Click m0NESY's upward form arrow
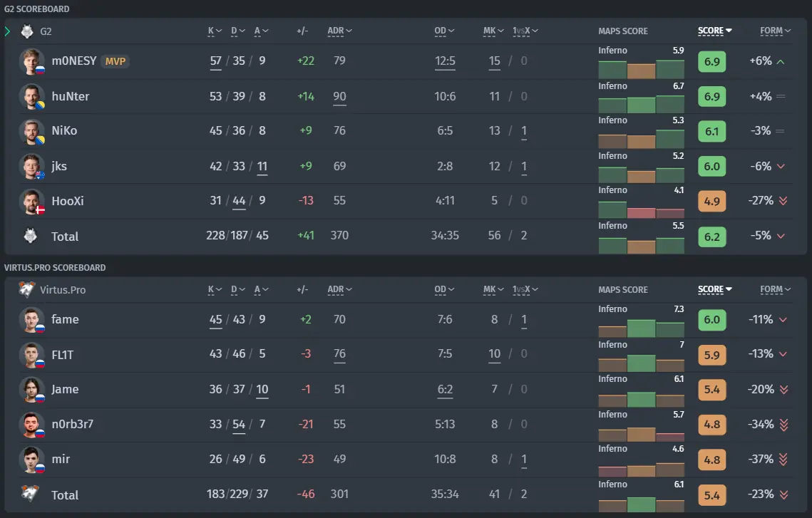812x518 pixels. [x=781, y=61]
